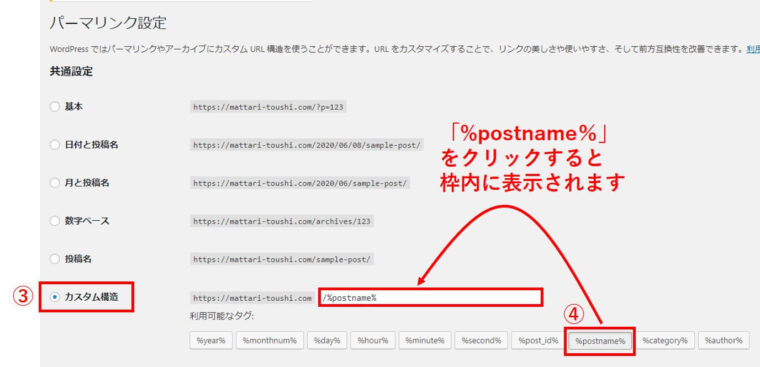Select the カスタム構造 radio button
Screen dimensions: 760x367
point(54,296)
